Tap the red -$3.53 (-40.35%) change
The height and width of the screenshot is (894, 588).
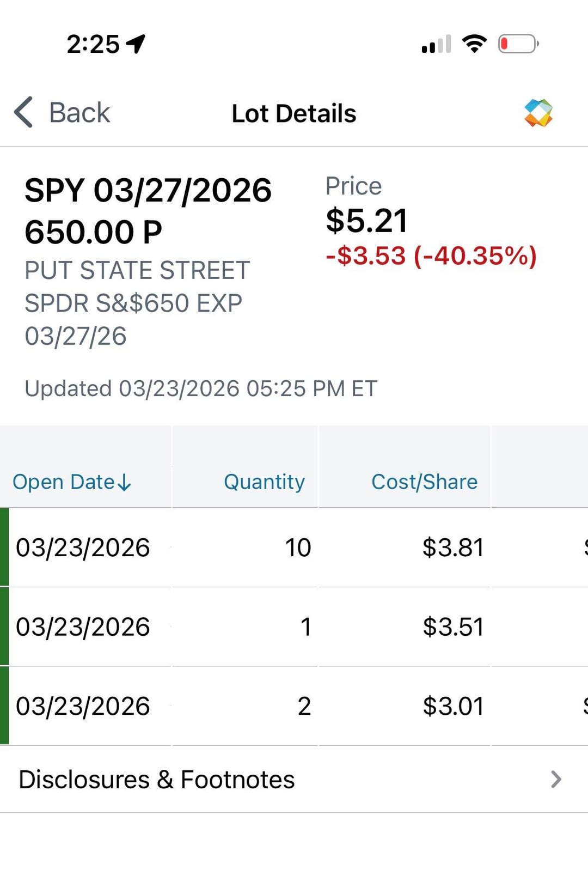tap(431, 256)
